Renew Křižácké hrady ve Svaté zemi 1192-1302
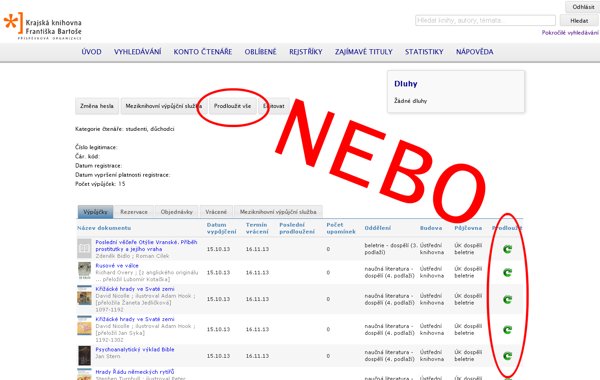 click(507, 329)
